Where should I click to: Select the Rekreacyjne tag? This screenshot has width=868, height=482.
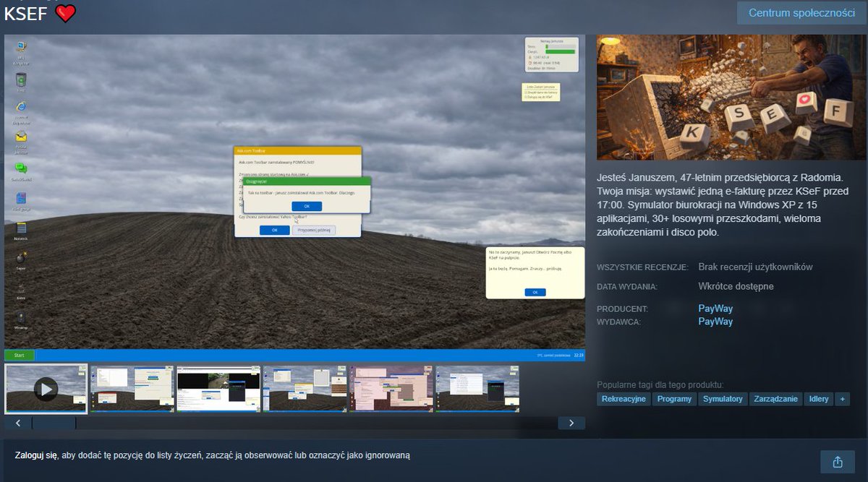pyautogui.click(x=624, y=399)
